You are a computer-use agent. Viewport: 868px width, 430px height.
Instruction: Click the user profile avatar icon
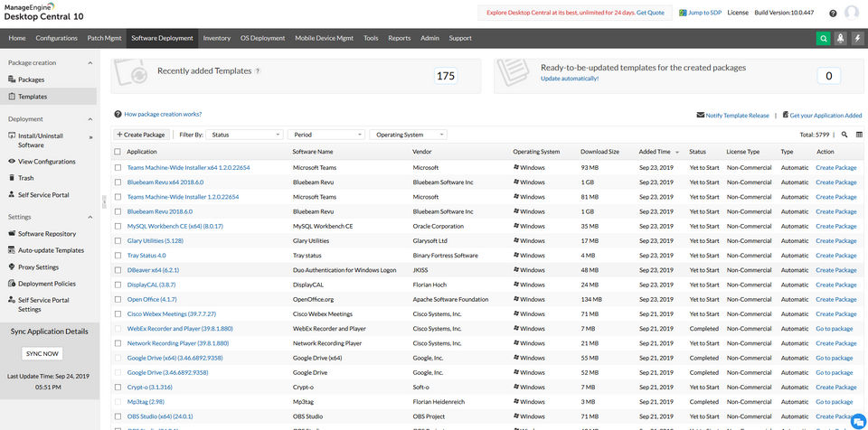click(x=852, y=13)
